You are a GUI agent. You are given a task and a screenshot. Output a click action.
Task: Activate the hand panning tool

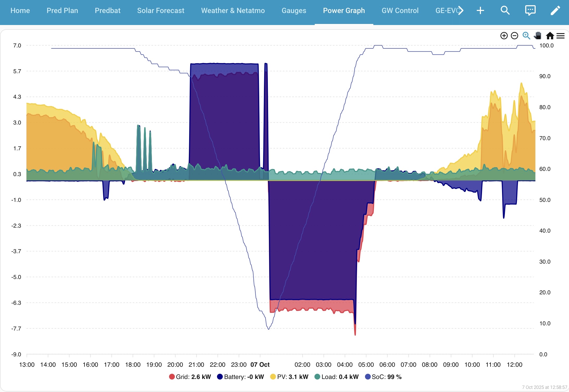(537, 36)
